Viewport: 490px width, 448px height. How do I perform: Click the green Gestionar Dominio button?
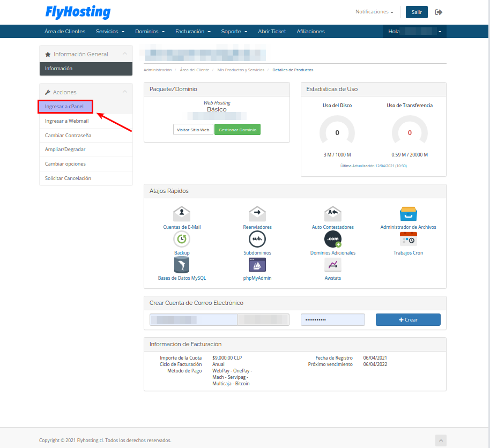(237, 130)
